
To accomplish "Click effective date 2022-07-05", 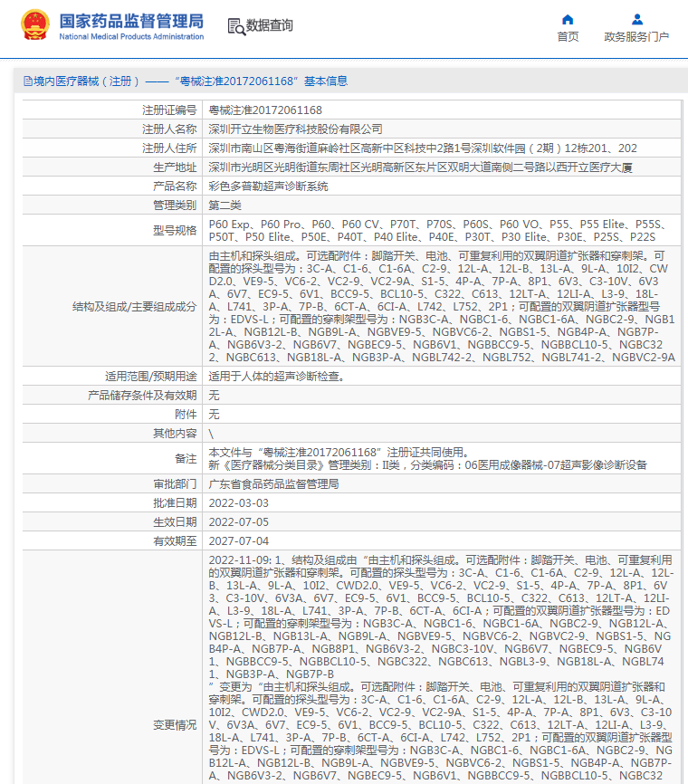I will click(238, 522).
